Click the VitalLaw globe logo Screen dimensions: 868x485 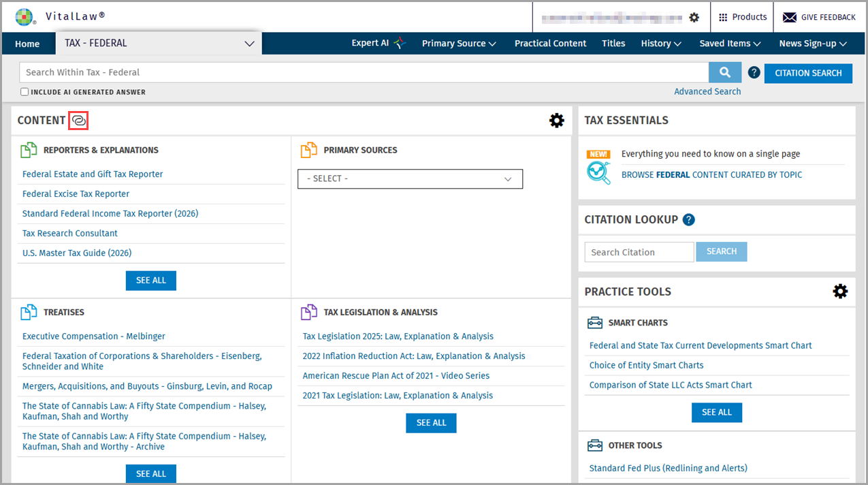coord(25,16)
